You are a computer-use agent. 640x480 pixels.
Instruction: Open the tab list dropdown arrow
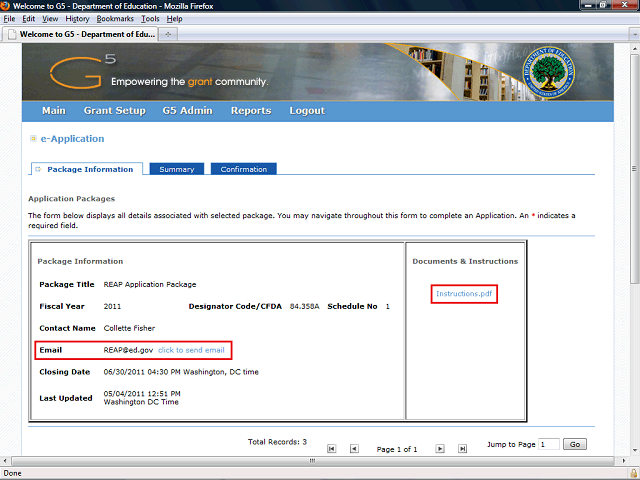(634, 34)
